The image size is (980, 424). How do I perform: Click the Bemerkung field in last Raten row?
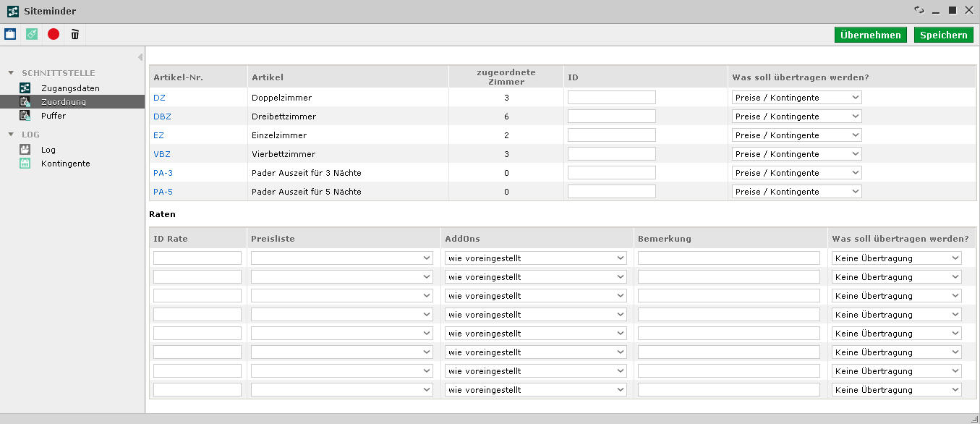729,390
